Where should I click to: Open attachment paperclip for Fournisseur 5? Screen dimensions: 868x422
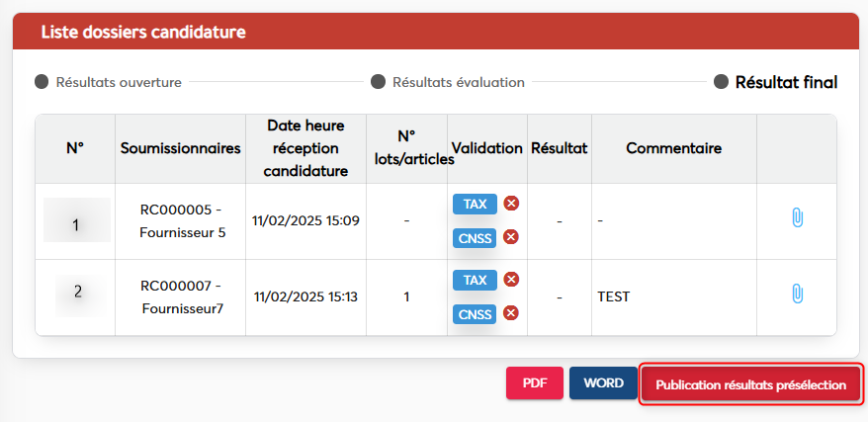tap(797, 218)
